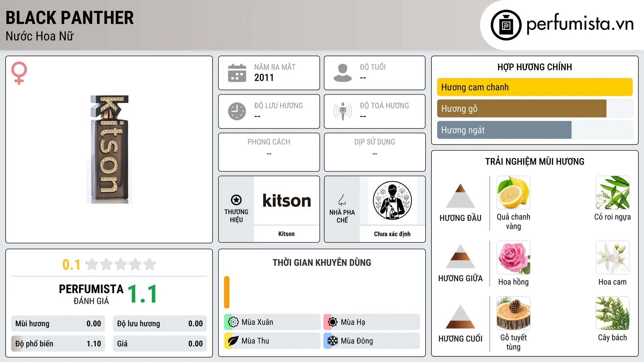The image size is (644, 362).
Task: Click the sillage icon beside Độ toả hương
Action: [x=343, y=111]
